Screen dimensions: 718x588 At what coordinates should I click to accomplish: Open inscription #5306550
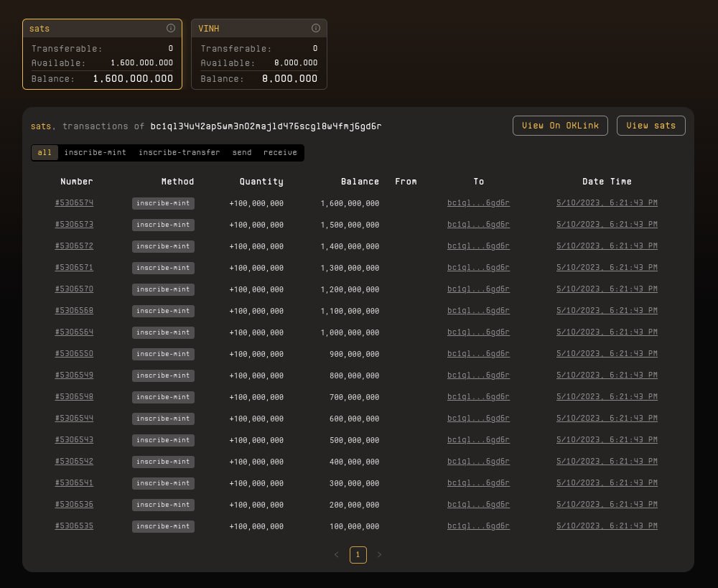[74, 353]
